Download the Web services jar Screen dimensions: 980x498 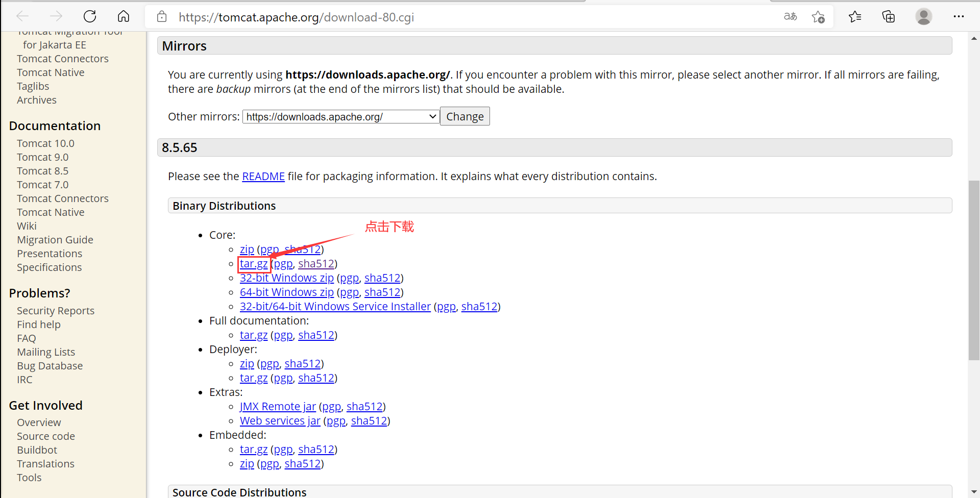coord(280,421)
